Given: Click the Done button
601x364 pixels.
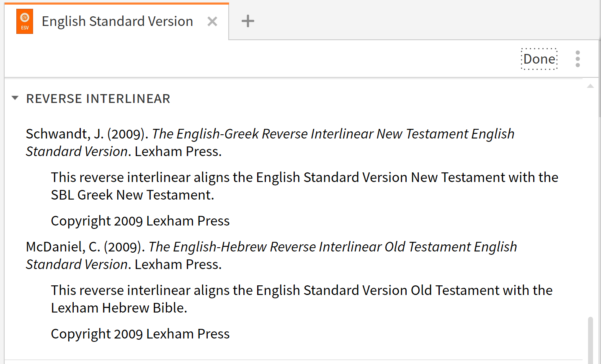Looking at the screenshot, I should 539,59.
